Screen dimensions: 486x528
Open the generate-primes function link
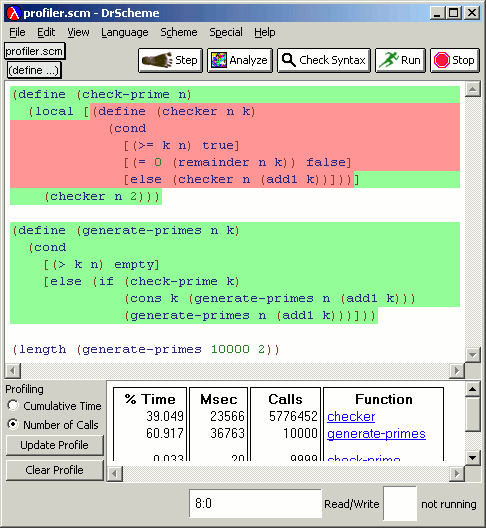tap(376, 434)
